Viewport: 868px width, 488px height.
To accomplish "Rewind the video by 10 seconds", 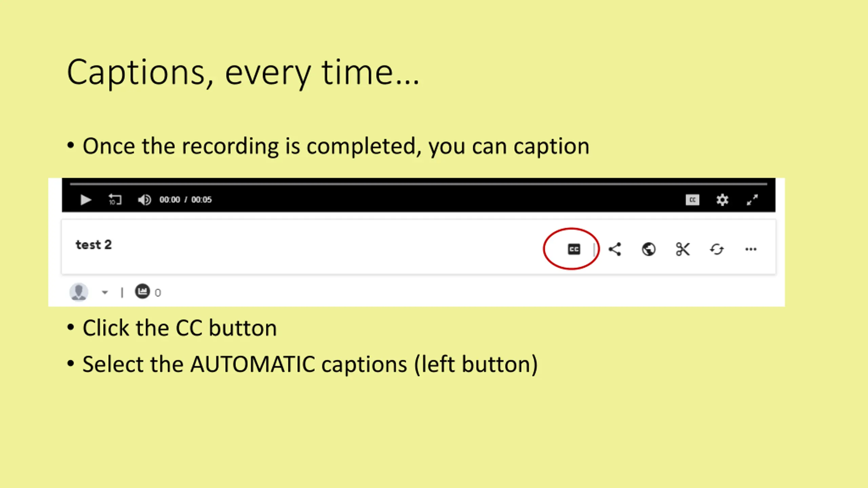I will pos(115,200).
